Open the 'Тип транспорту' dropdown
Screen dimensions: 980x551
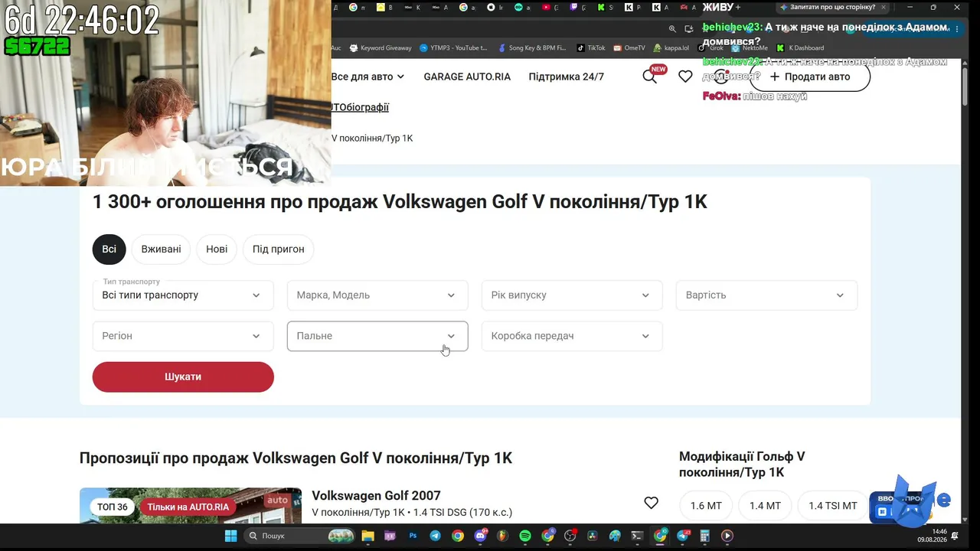click(183, 295)
